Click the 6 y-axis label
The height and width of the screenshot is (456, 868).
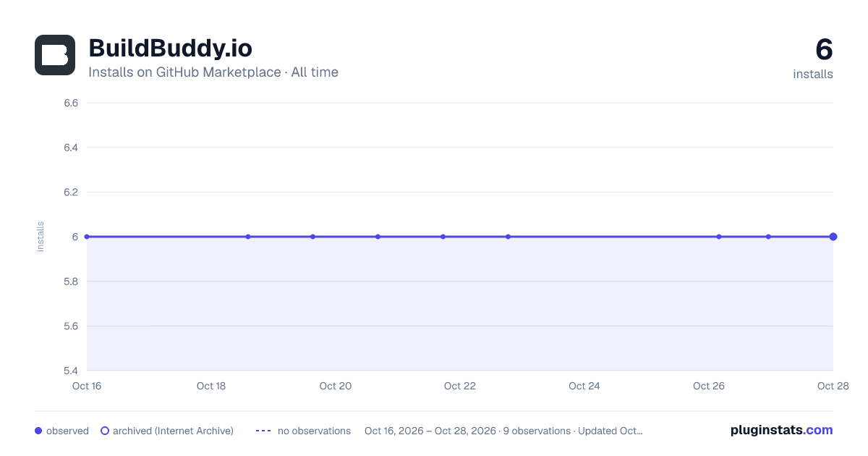tap(75, 237)
